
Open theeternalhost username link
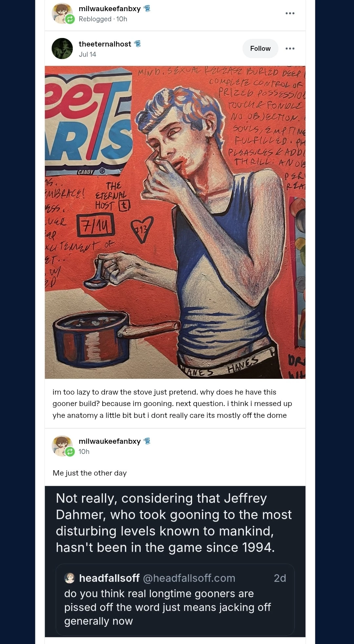click(105, 44)
